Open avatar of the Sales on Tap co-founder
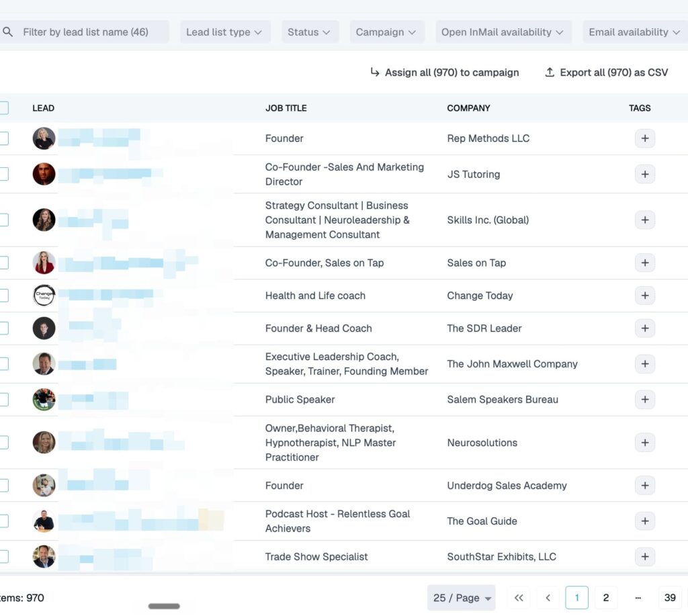688x616 pixels. coord(44,263)
